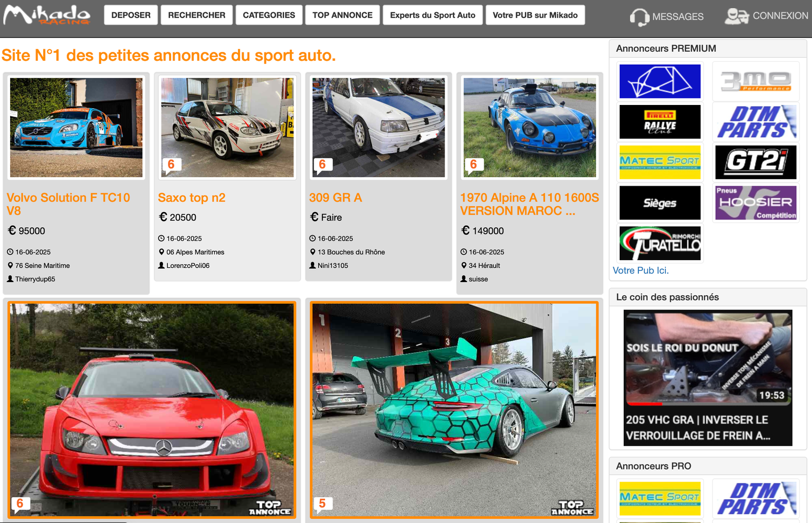
Task: Click the Mikado Racing logo
Action: pos(47,15)
